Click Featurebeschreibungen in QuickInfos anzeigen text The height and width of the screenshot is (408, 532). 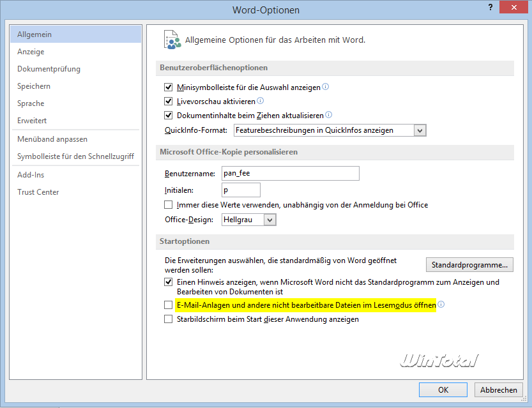(x=314, y=130)
